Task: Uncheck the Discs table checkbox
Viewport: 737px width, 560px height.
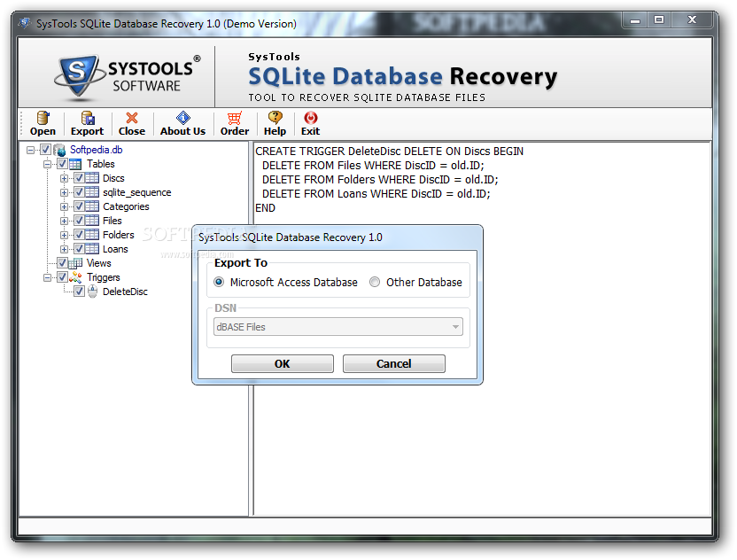Action: (79, 178)
